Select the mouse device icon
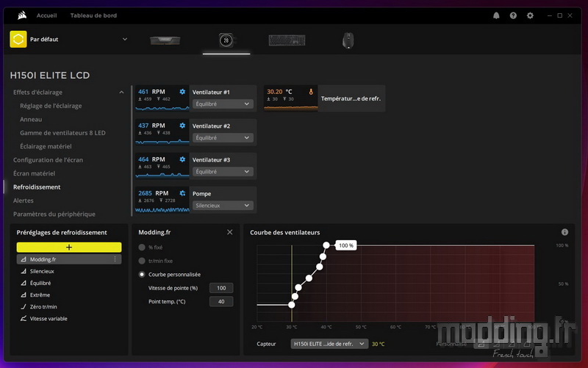Image resolution: width=588 pixels, height=368 pixels. (x=348, y=40)
